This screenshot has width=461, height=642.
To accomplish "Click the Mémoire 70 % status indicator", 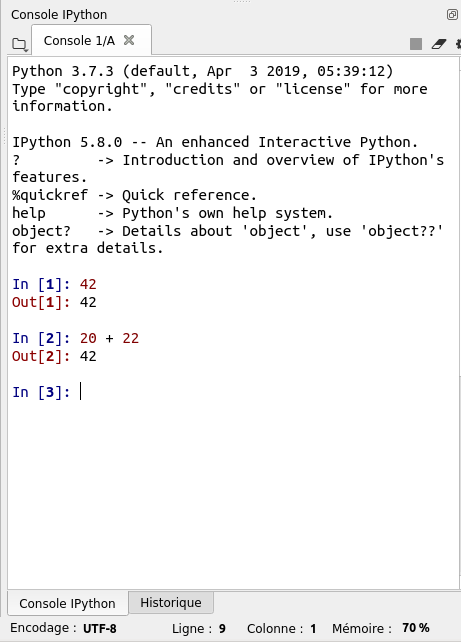I will click(x=380, y=628).
